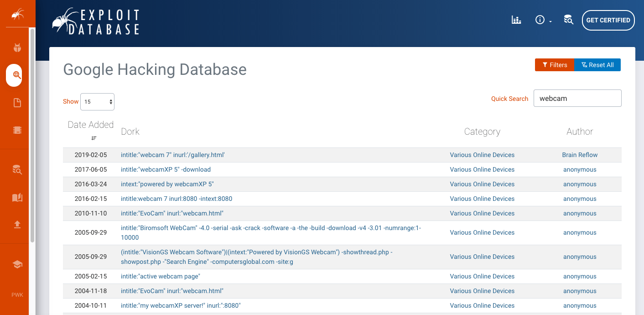Click anonymous author in the my webcamXP server row
The width and height of the screenshot is (644, 315).
580,305
